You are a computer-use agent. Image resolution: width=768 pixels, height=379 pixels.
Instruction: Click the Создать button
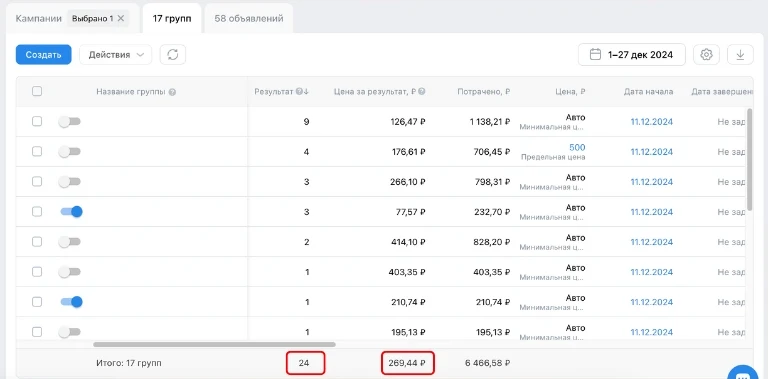point(44,55)
